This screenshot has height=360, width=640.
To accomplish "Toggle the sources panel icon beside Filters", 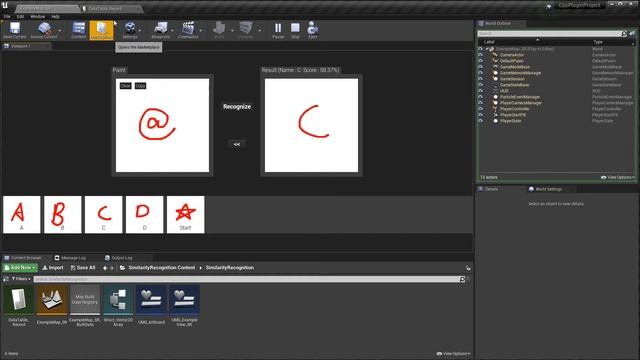I will click(x=6, y=279).
